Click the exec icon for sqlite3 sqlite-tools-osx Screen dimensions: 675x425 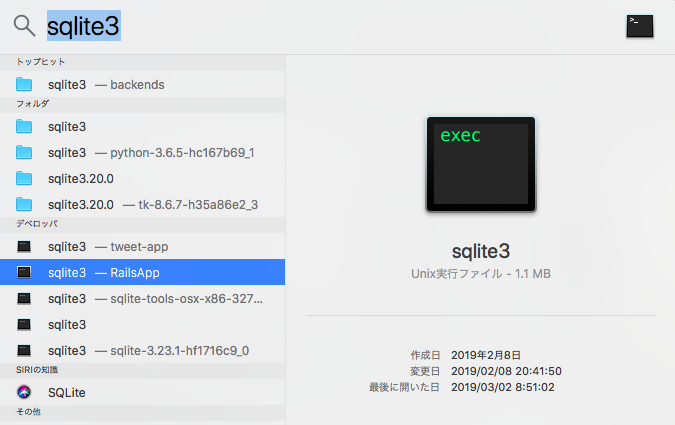(x=25, y=299)
